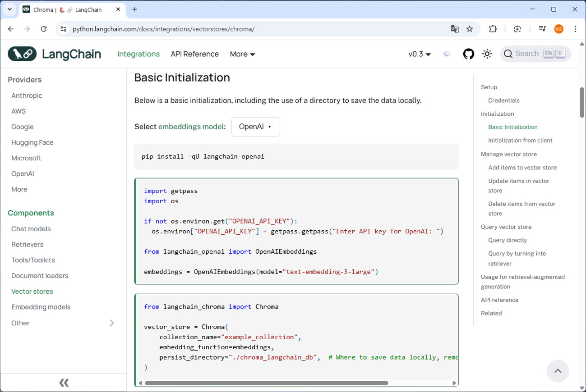Reload the page
Image resolution: width=586 pixels, height=392 pixels.
(x=44, y=29)
